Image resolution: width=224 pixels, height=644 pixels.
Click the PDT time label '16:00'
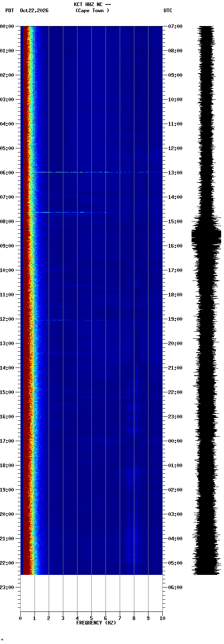tap(7, 417)
